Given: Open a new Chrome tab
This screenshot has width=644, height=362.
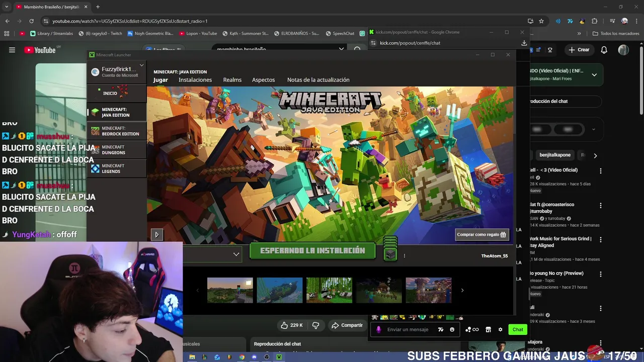Looking at the screenshot, I should pos(98,7).
